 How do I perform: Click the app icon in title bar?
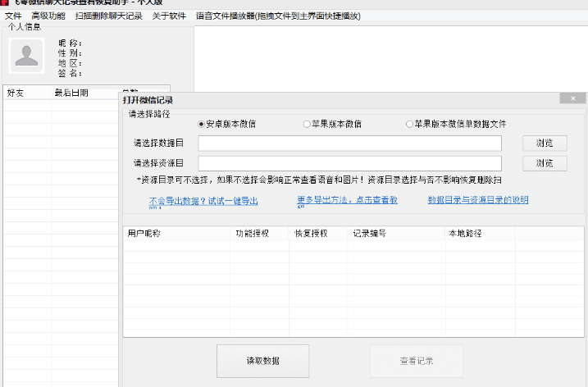(x=4, y=2)
